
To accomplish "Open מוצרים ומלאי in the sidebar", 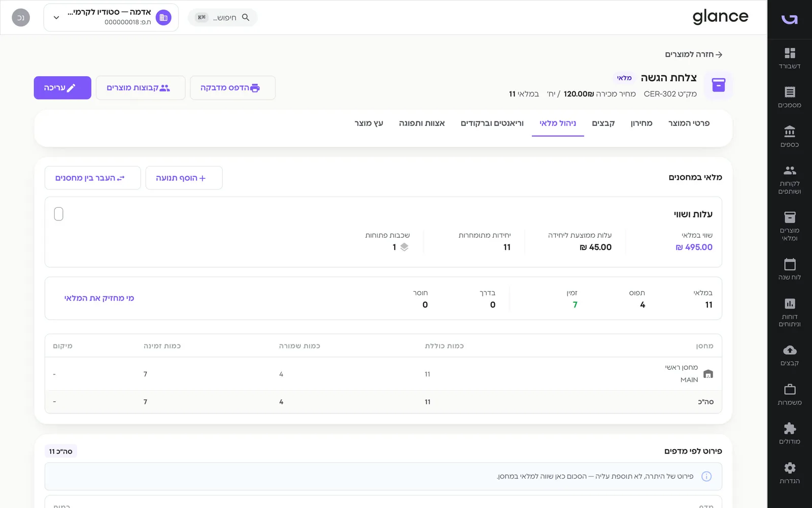I will (790, 227).
